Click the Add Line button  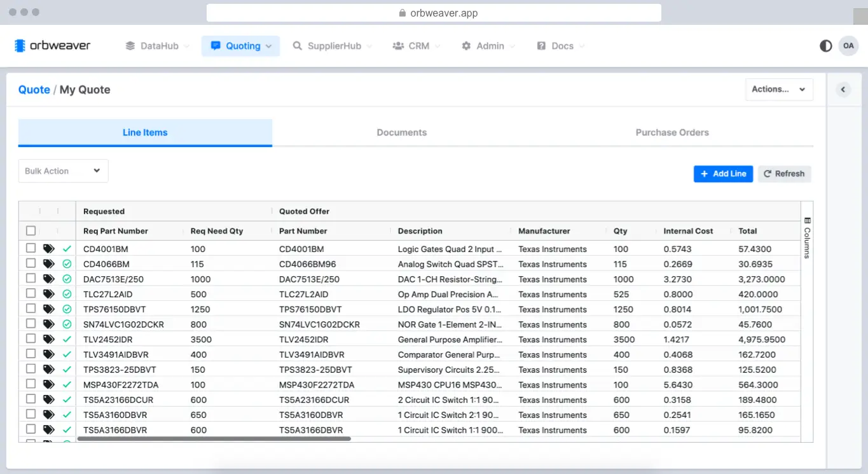pos(724,174)
